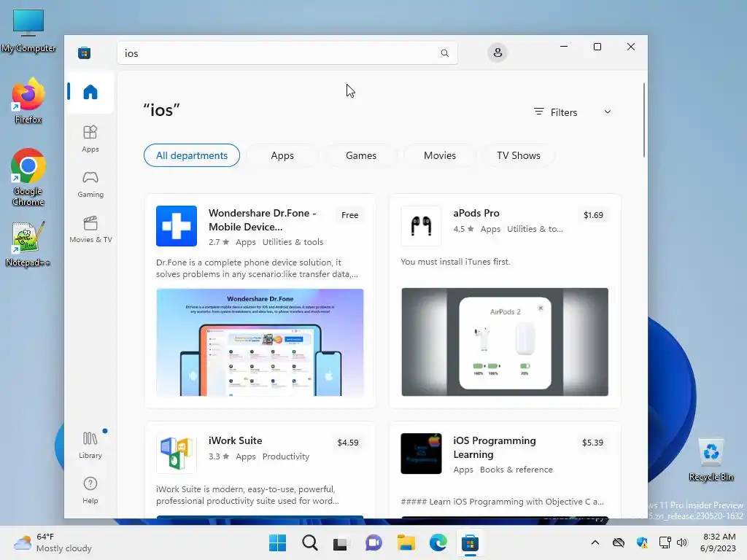Click the Microsoft Store logo in the title bar
Image resolution: width=747 pixels, height=560 pixels.
click(x=85, y=52)
